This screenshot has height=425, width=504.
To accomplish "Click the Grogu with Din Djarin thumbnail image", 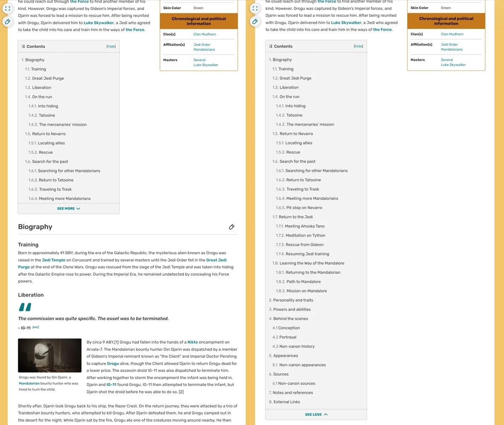I will [50, 355].
